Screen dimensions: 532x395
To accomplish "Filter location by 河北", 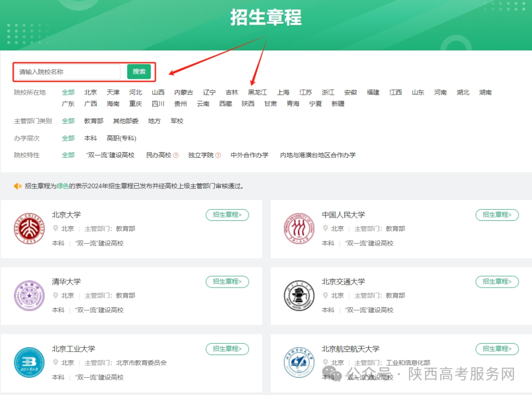I will tap(135, 92).
